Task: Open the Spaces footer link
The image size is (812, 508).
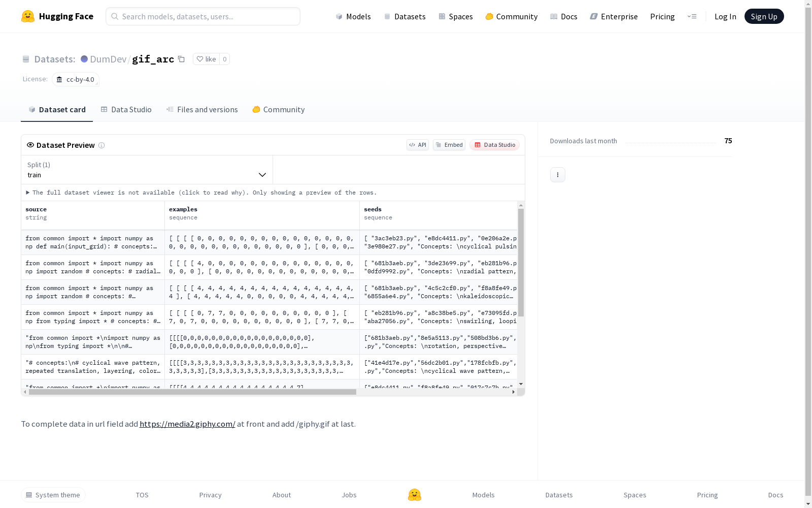Action: 635,495
